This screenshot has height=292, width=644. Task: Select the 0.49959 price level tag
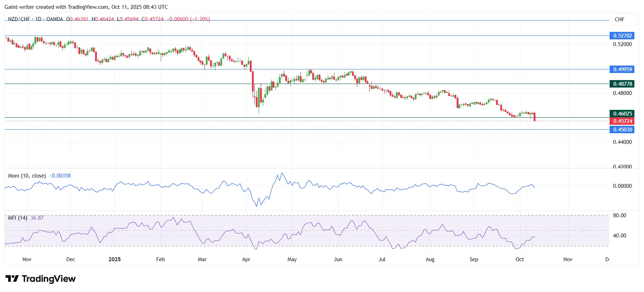622,69
